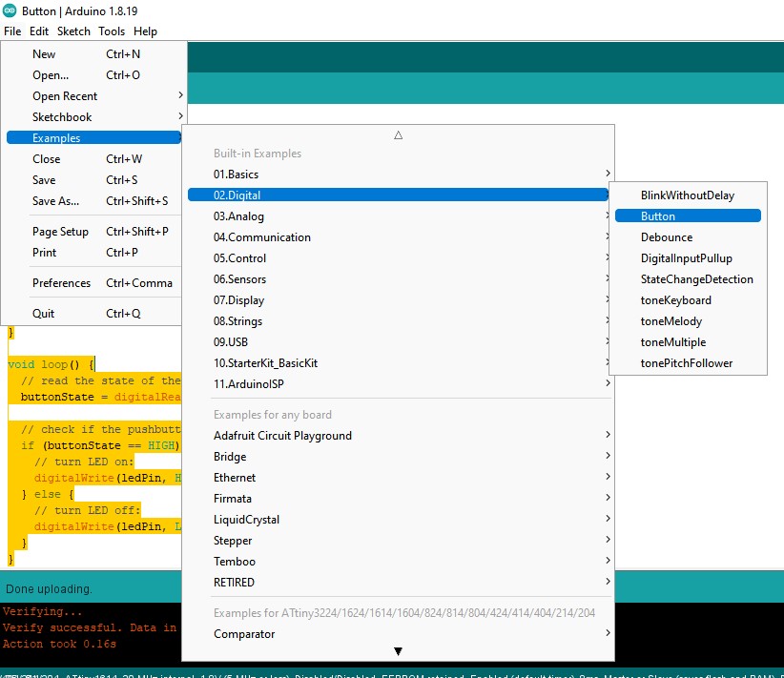Viewport: 784px width, 678px height.
Task: Click the Arduino logo in the title bar
Action: 10,10
